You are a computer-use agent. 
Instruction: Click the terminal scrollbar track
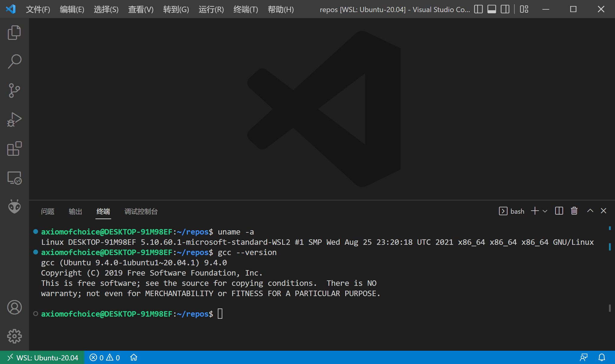610,278
